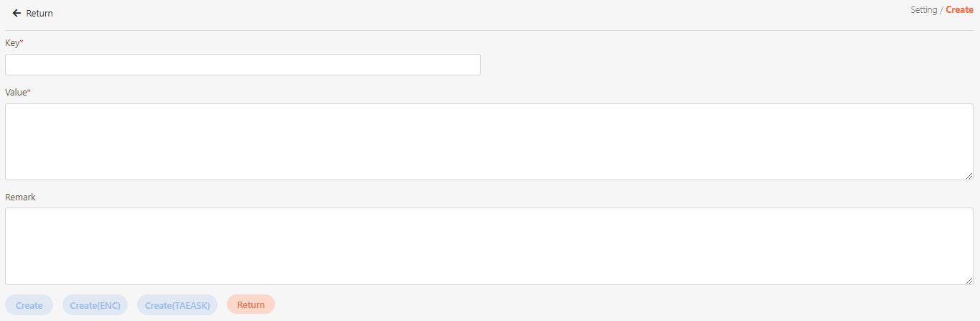Click the horizontal divider under the header

pos(489,30)
